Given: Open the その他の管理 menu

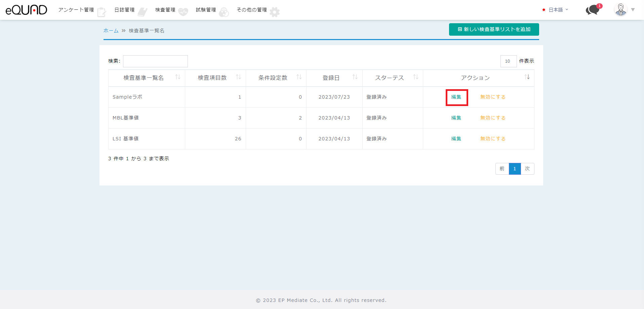Looking at the screenshot, I should coord(252,10).
